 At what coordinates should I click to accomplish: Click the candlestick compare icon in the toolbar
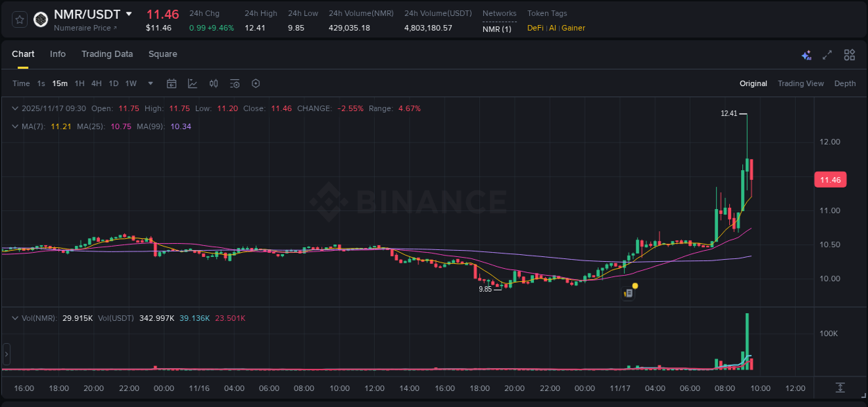pos(213,83)
